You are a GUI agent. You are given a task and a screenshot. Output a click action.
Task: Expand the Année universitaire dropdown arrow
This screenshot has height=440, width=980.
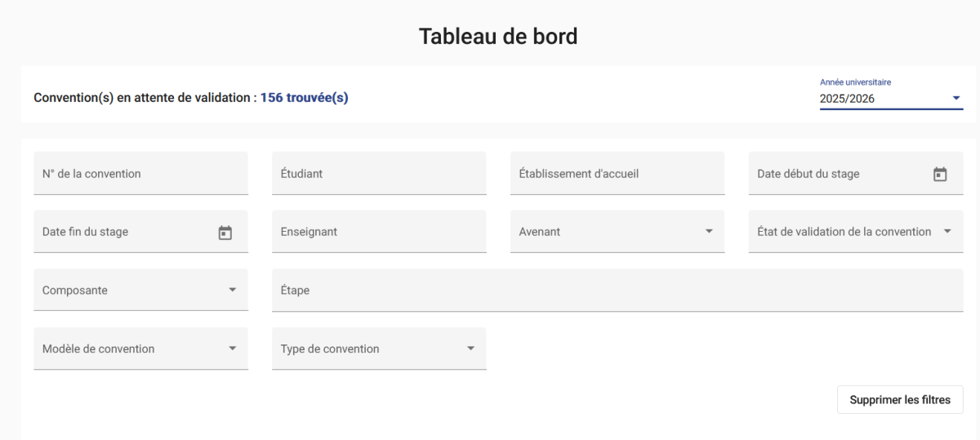coord(956,99)
